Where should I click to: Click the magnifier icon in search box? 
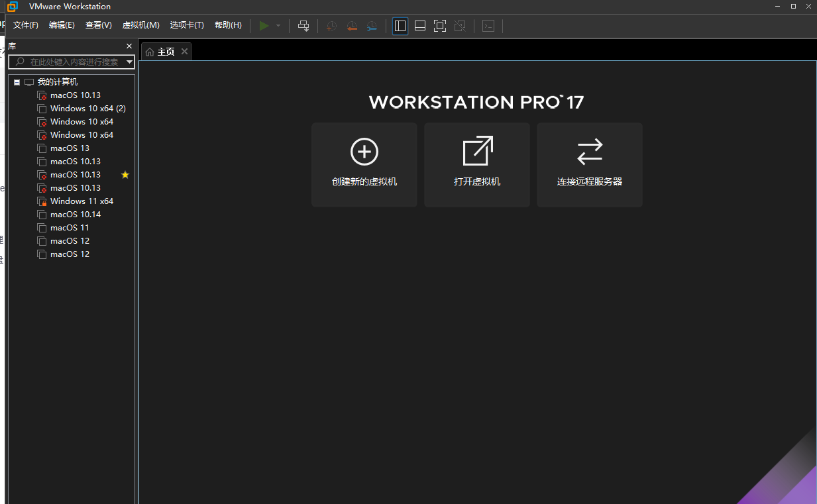tap(20, 62)
